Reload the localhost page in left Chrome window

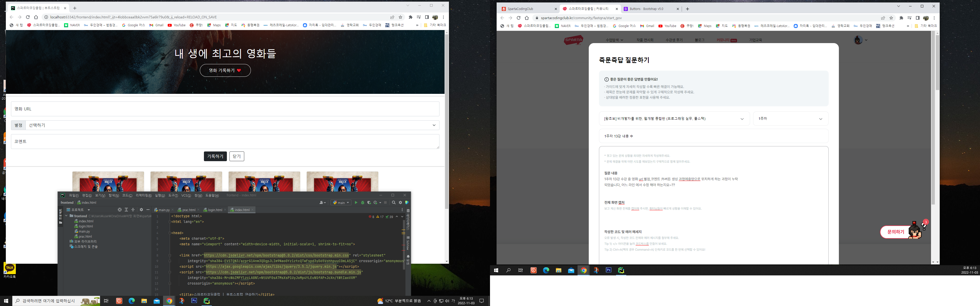coord(28,17)
